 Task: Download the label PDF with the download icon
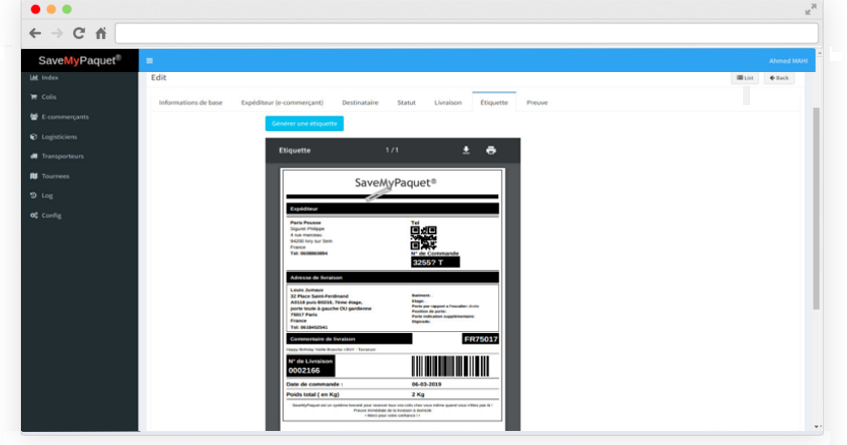(x=466, y=150)
